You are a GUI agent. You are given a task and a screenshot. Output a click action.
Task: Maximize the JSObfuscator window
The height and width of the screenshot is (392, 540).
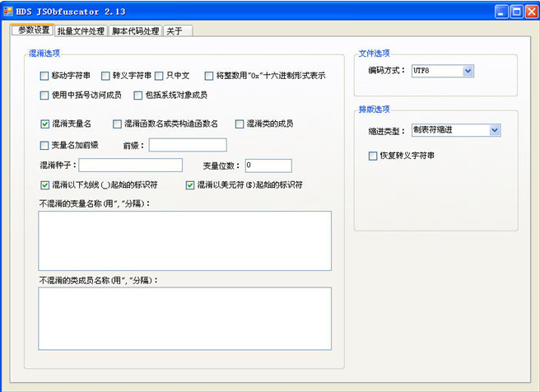(517, 12)
